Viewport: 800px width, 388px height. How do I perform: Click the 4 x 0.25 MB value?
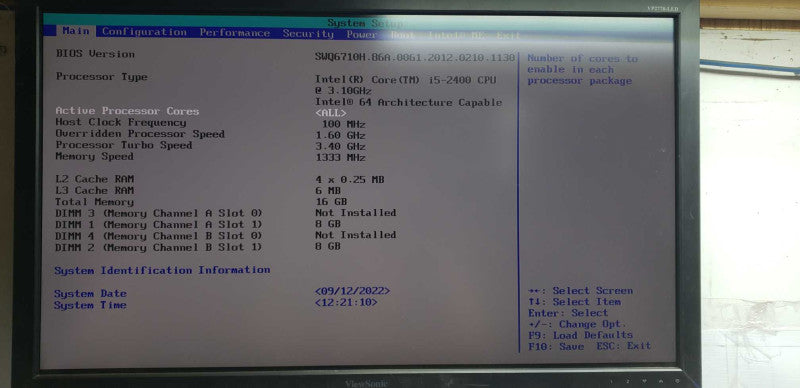click(350, 180)
